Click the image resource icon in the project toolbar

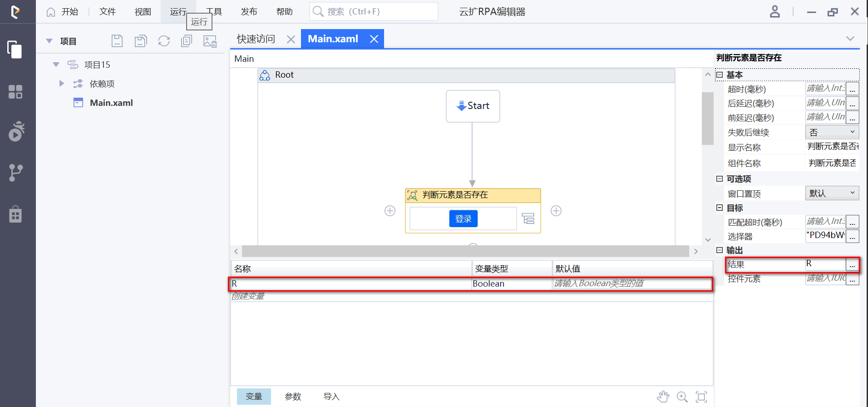click(210, 41)
